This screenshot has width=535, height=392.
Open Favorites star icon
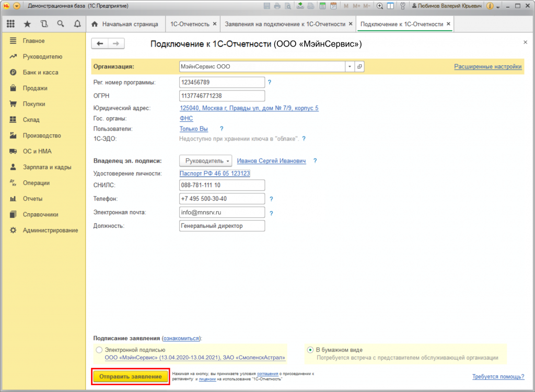pos(27,24)
